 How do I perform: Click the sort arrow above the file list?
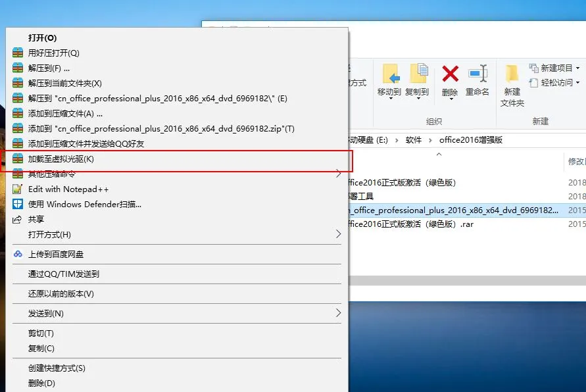pyautogui.click(x=439, y=155)
